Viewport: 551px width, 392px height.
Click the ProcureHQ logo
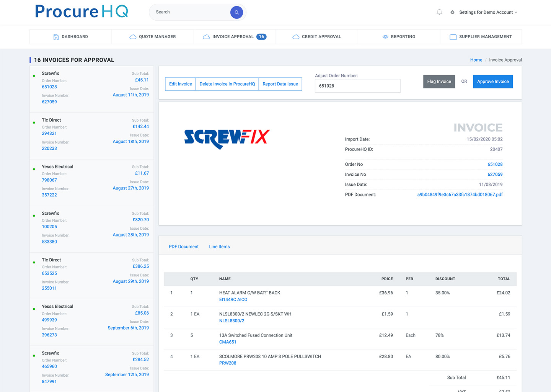click(x=81, y=11)
